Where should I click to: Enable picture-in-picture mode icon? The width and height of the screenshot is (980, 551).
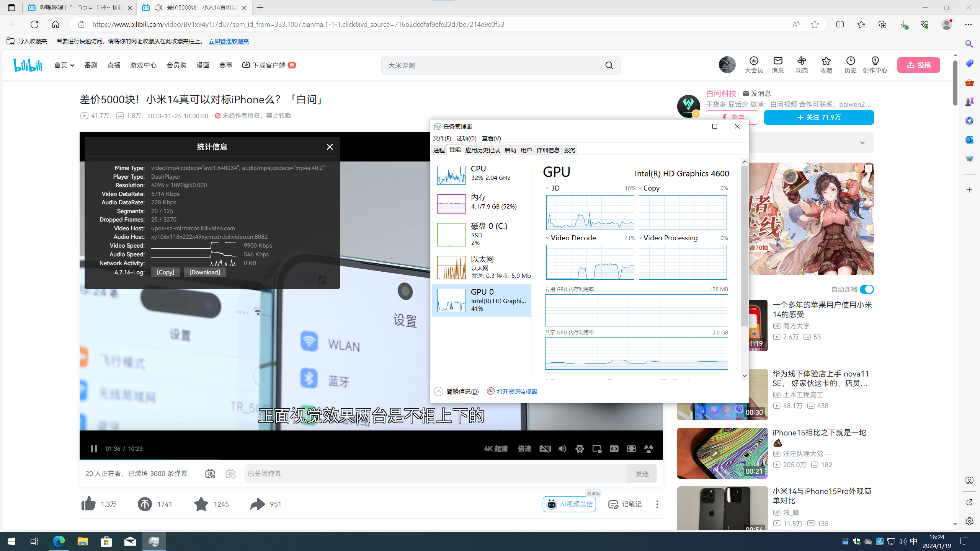coord(597,448)
